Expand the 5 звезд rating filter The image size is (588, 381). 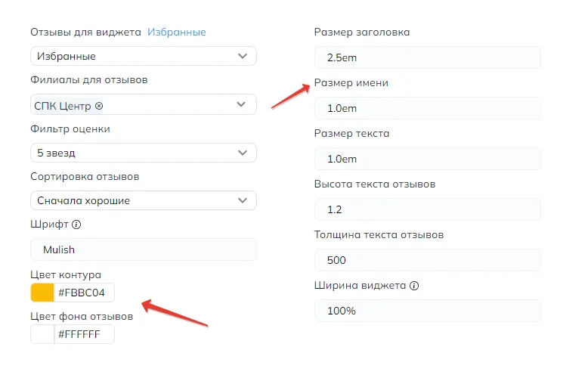coord(144,153)
